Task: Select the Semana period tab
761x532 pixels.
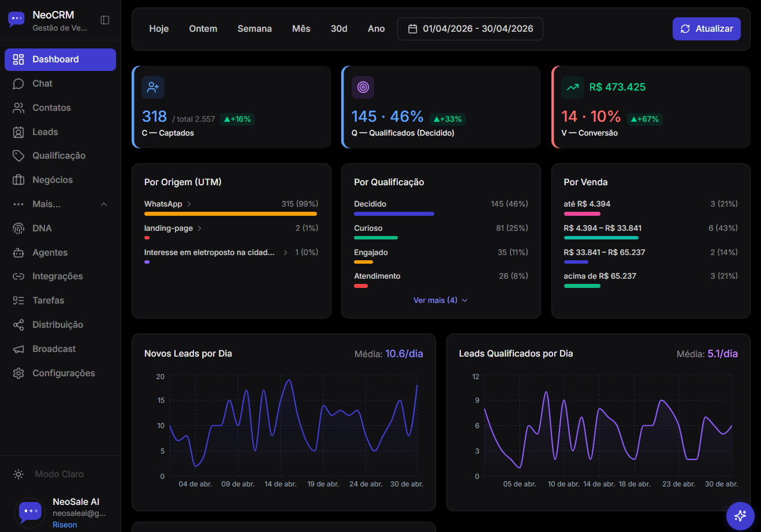Action: 255,29
